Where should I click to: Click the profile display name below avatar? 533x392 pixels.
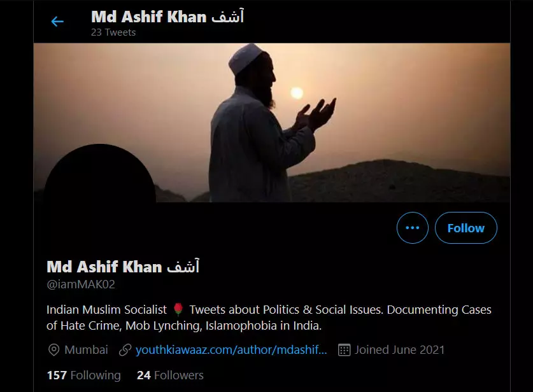(x=123, y=267)
